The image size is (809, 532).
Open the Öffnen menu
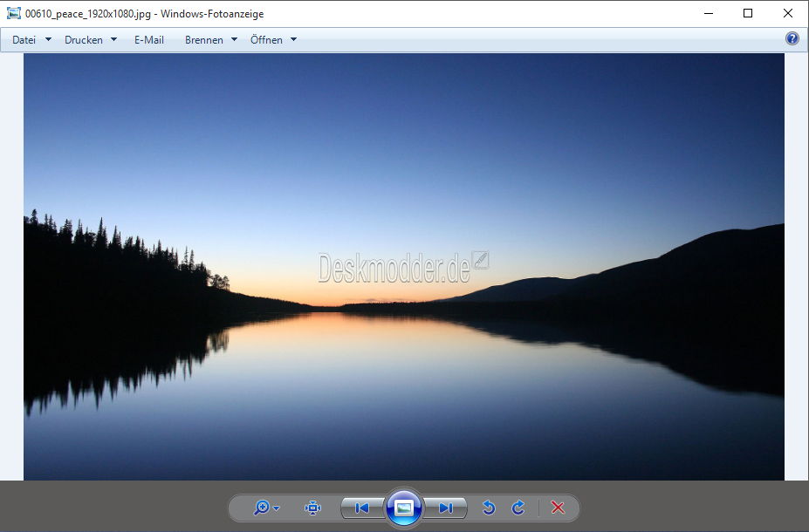point(266,40)
